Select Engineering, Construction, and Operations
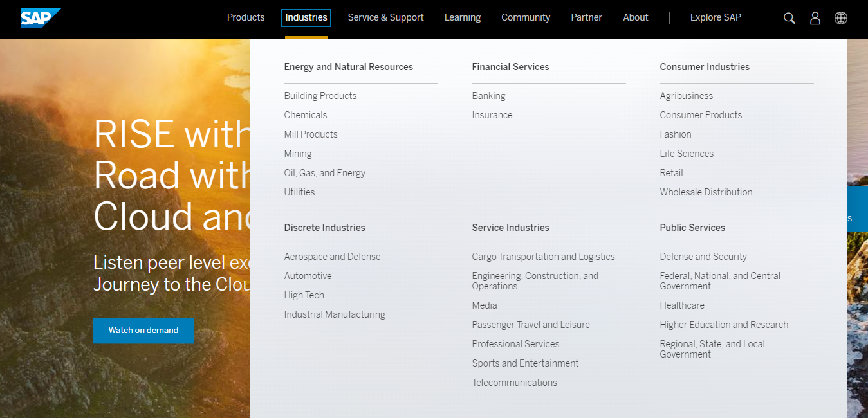868x418 pixels. [x=535, y=281]
